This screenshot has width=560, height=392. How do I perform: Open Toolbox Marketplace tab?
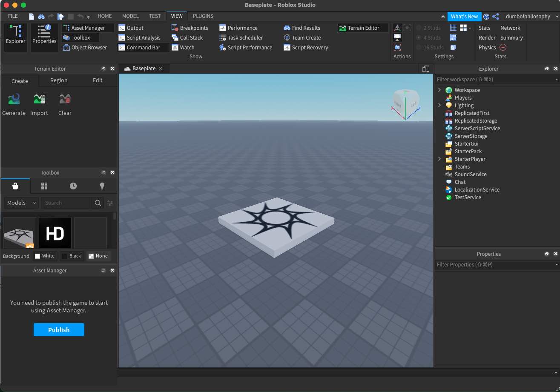15,186
